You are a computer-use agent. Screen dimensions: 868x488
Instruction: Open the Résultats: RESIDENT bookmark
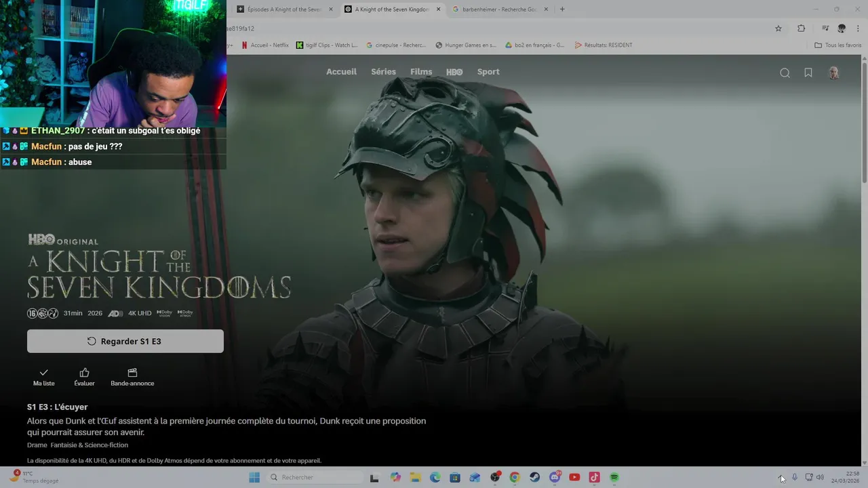(x=604, y=45)
